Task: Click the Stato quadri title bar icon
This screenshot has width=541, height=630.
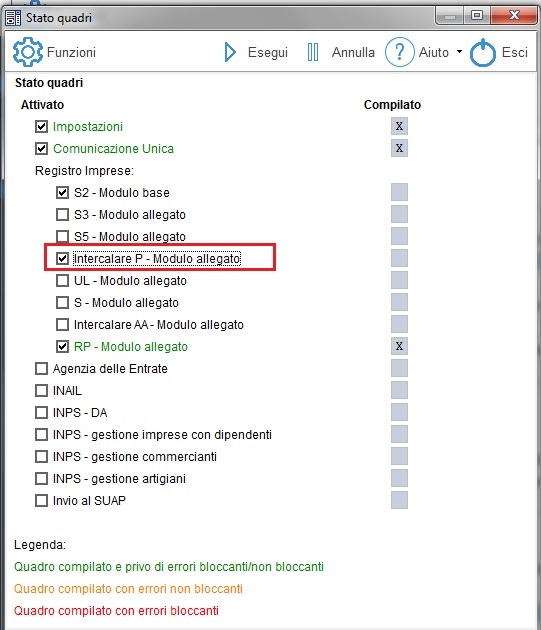Action: point(13,18)
